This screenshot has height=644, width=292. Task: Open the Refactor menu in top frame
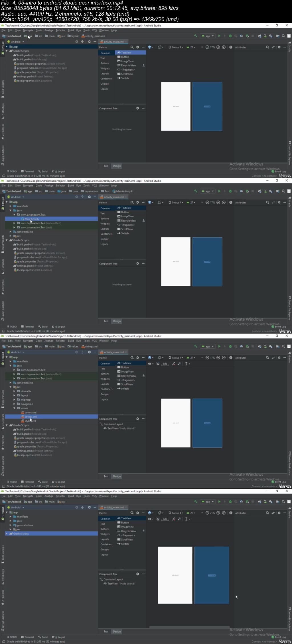coord(60,30)
